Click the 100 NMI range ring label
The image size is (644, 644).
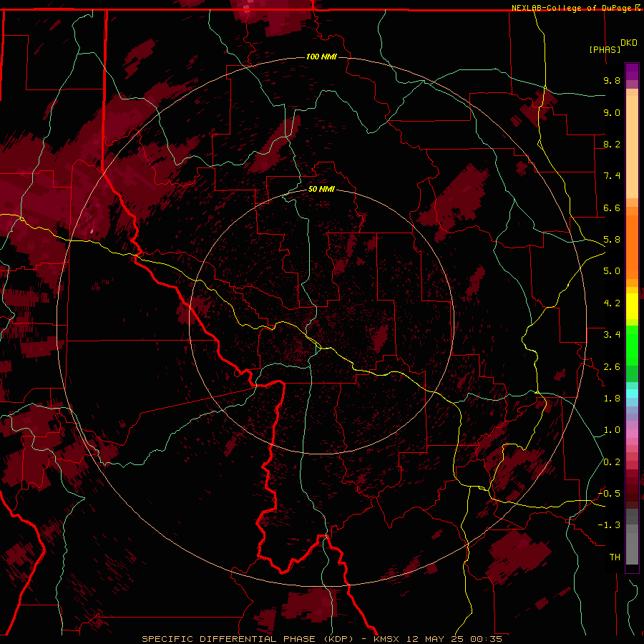(x=321, y=57)
